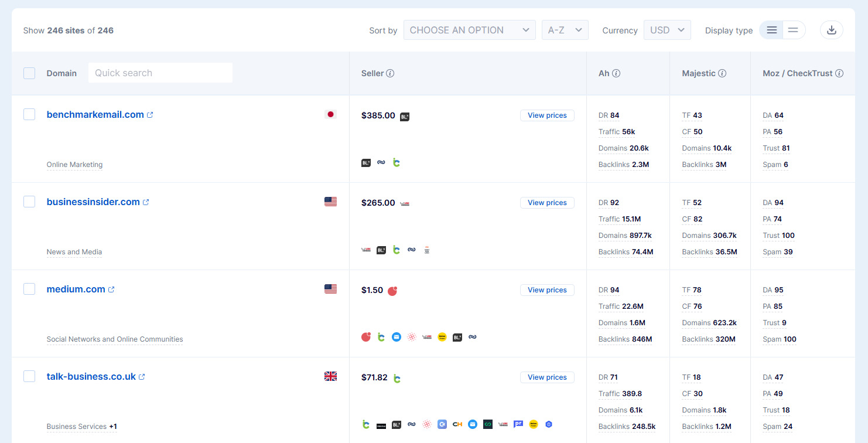Click the Japan flag in benchmarkemail.com row

330,114
